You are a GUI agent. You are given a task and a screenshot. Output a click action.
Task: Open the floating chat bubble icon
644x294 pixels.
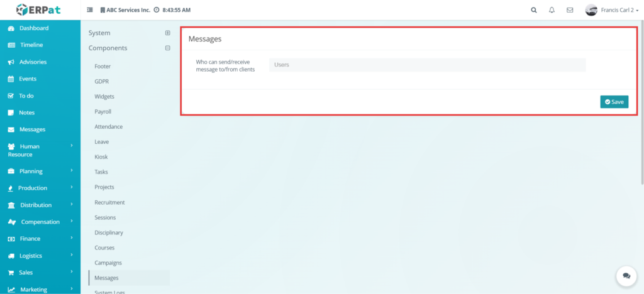pyautogui.click(x=626, y=276)
